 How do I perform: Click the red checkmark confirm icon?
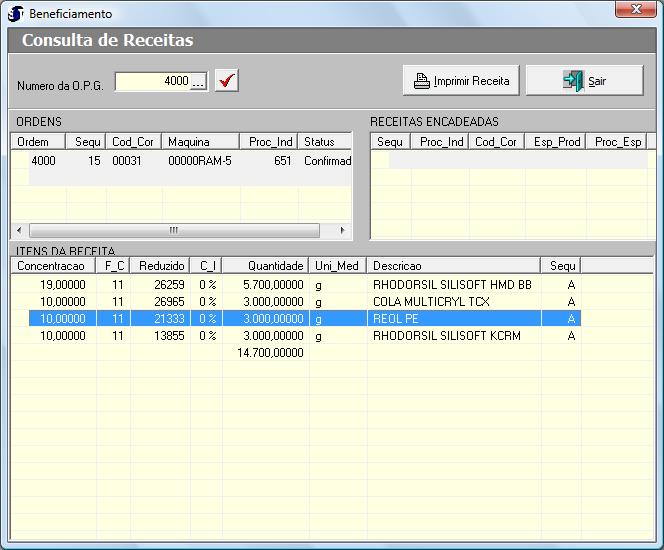tap(228, 81)
